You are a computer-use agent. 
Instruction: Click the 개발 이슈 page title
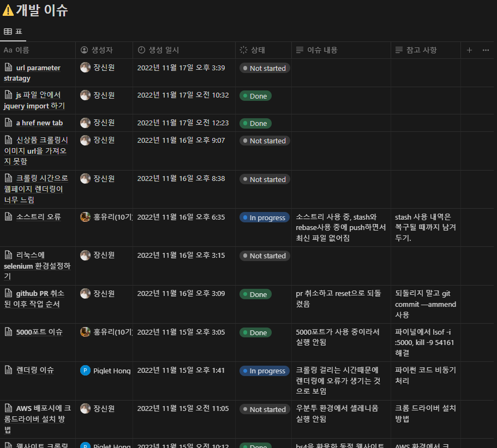(42, 10)
